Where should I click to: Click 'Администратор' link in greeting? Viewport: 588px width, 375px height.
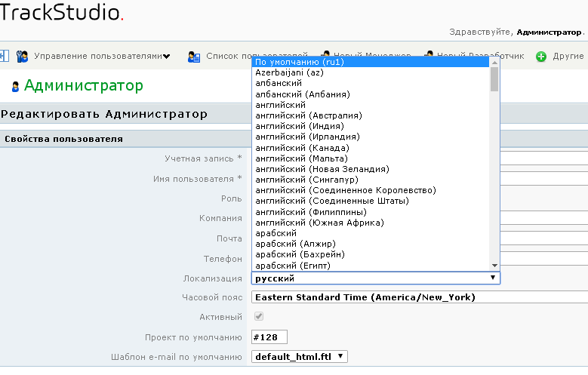pyautogui.click(x=548, y=32)
